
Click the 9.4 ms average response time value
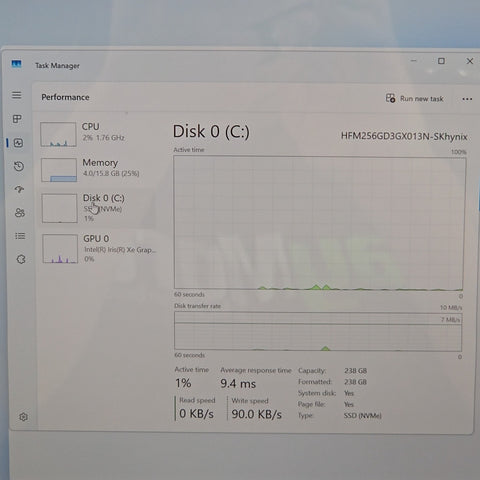pyautogui.click(x=238, y=384)
